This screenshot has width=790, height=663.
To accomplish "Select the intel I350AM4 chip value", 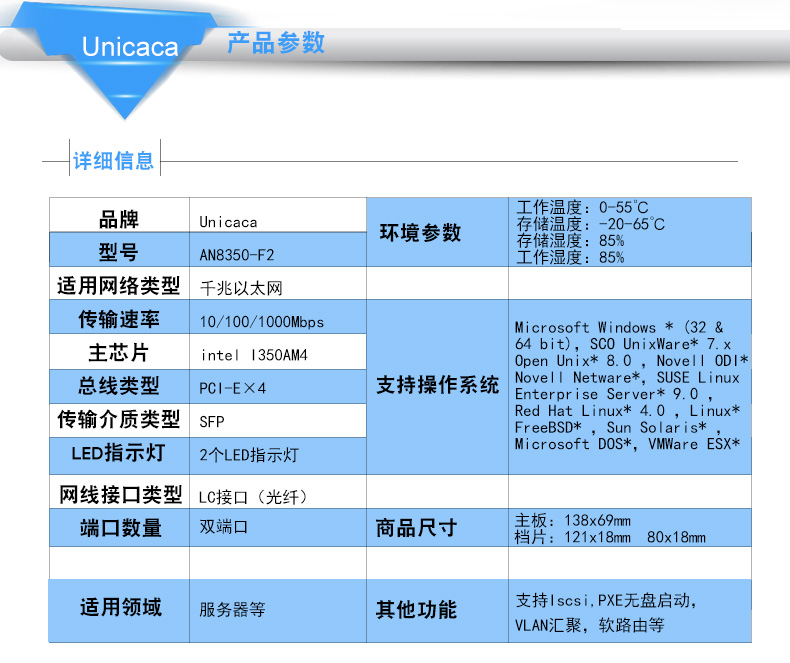I will (254, 355).
